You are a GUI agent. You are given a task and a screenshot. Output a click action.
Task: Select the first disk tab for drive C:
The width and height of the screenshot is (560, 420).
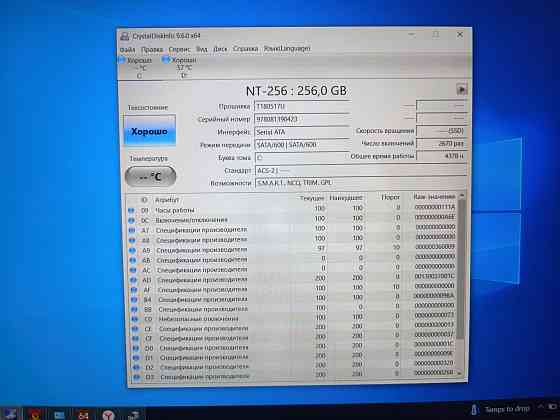[136, 68]
